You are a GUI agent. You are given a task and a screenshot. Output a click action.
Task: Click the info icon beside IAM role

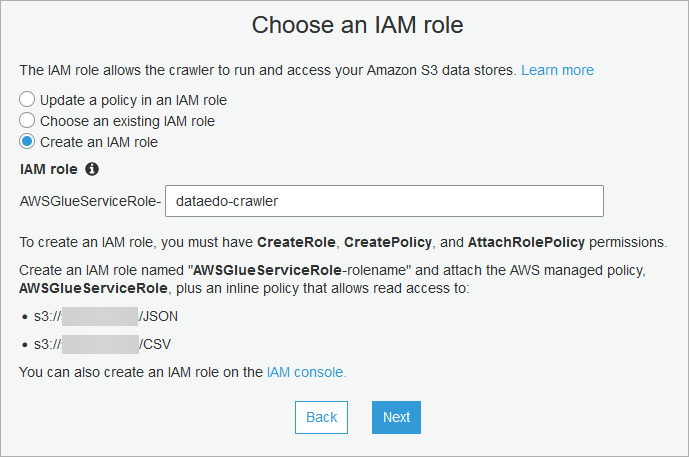(x=92, y=169)
